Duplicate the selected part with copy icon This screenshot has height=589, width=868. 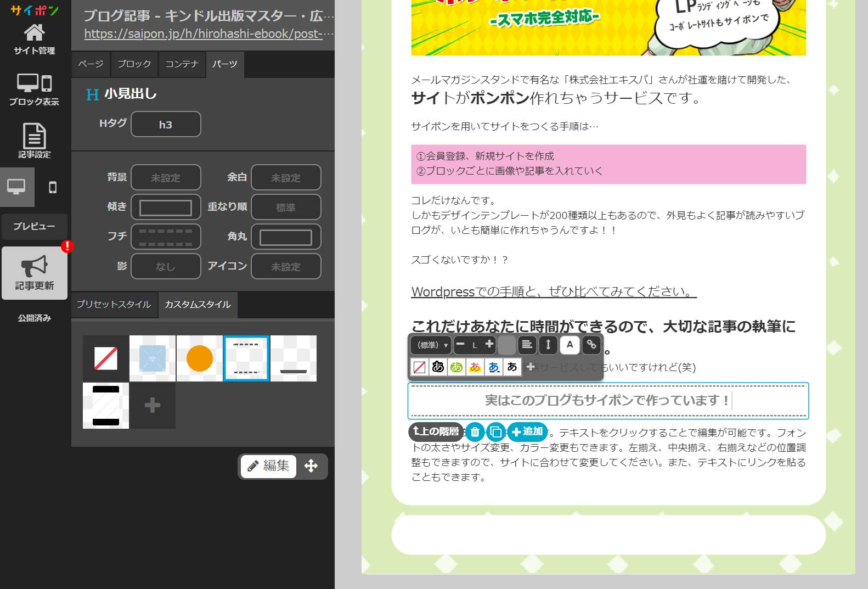pos(495,432)
